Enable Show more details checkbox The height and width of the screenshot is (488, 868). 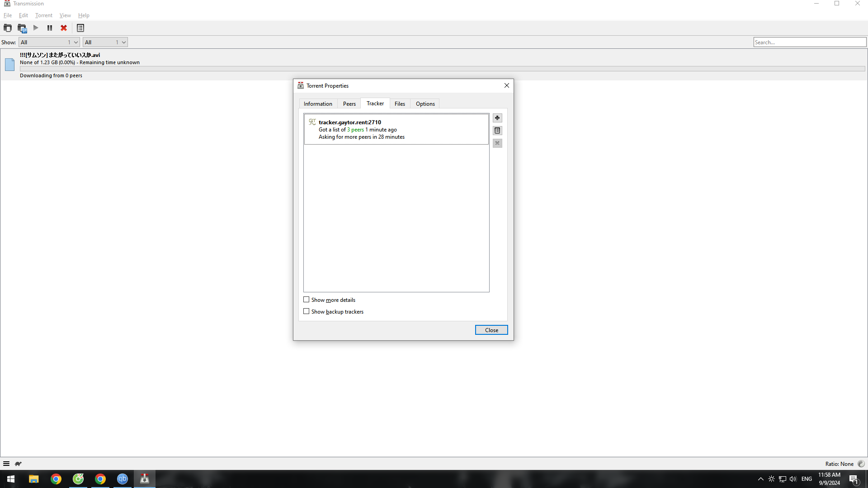pos(307,300)
